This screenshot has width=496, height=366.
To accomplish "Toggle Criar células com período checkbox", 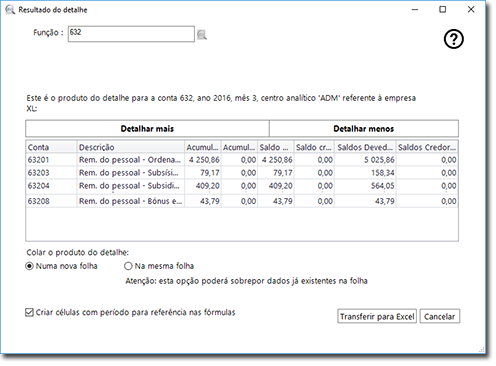I will [29, 312].
